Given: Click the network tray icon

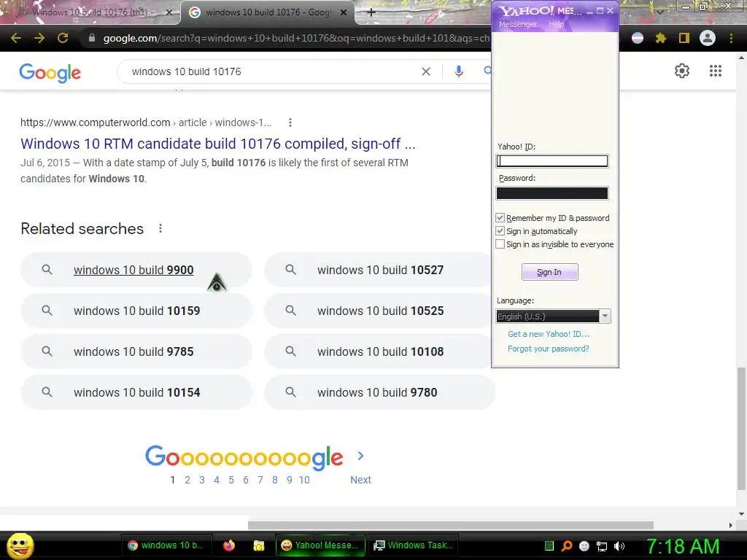Looking at the screenshot, I should pyautogui.click(x=602, y=546).
